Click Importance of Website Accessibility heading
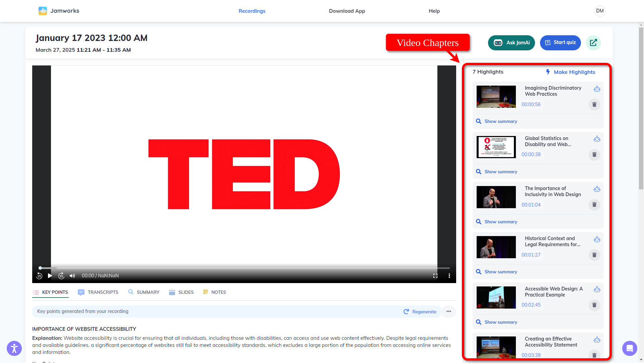 tap(84, 329)
